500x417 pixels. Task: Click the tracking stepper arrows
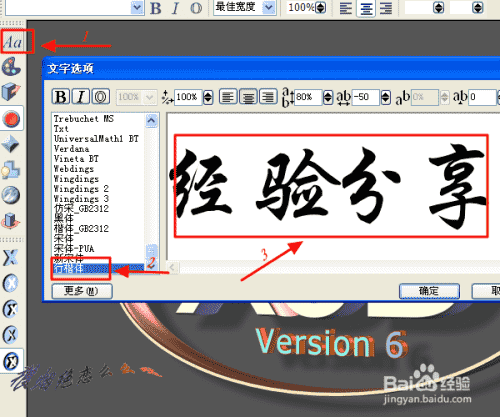tap(386, 97)
